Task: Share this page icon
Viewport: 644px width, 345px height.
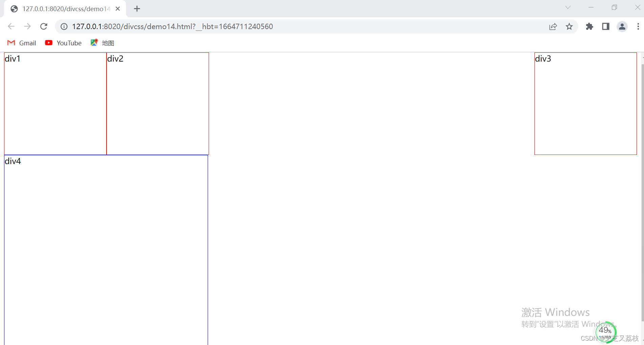Action: tap(553, 26)
